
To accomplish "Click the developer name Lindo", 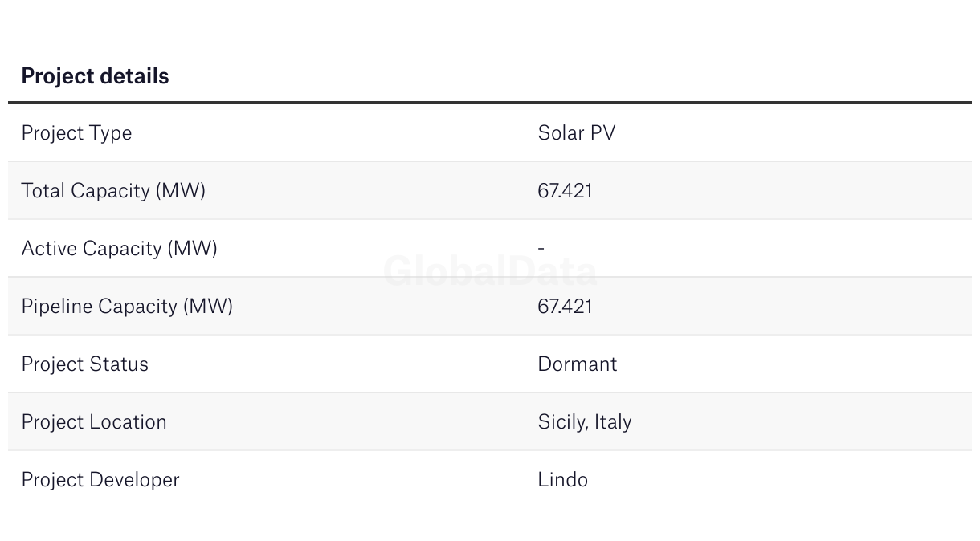I will tap(562, 480).
